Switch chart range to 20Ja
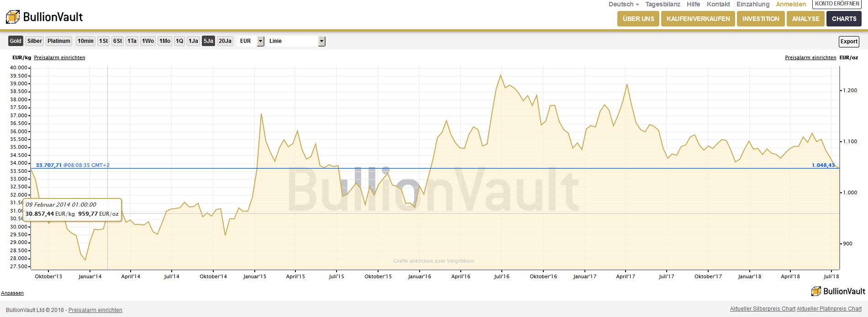The height and width of the screenshot is (317, 868). pos(225,41)
